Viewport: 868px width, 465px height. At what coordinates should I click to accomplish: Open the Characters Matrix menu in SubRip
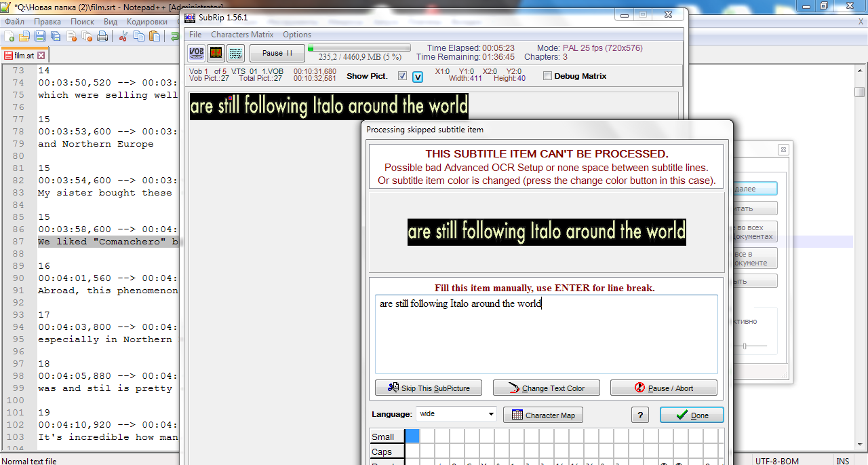pyautogui.click(x=242, y=35)
